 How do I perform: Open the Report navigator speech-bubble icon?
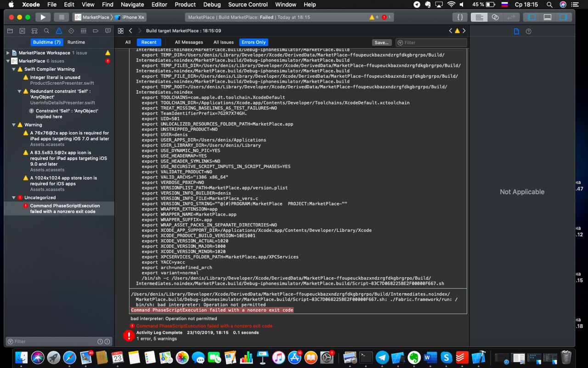[x=108, y=31]
